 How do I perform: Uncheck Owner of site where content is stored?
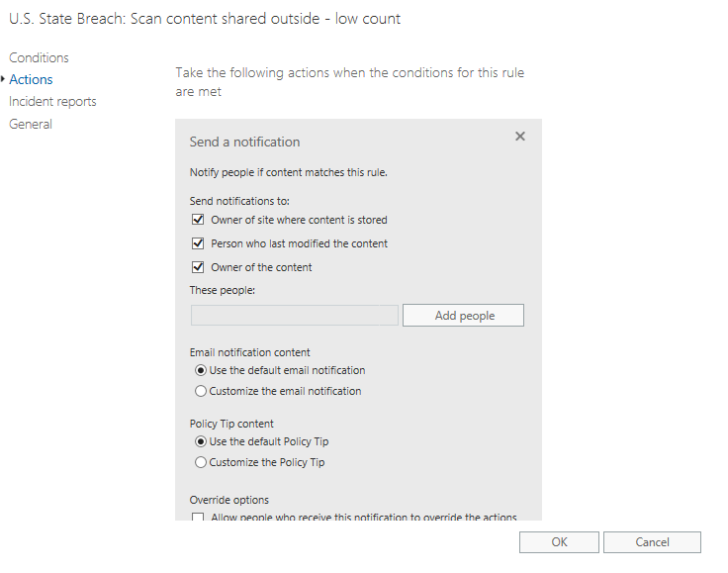point(199,220)
